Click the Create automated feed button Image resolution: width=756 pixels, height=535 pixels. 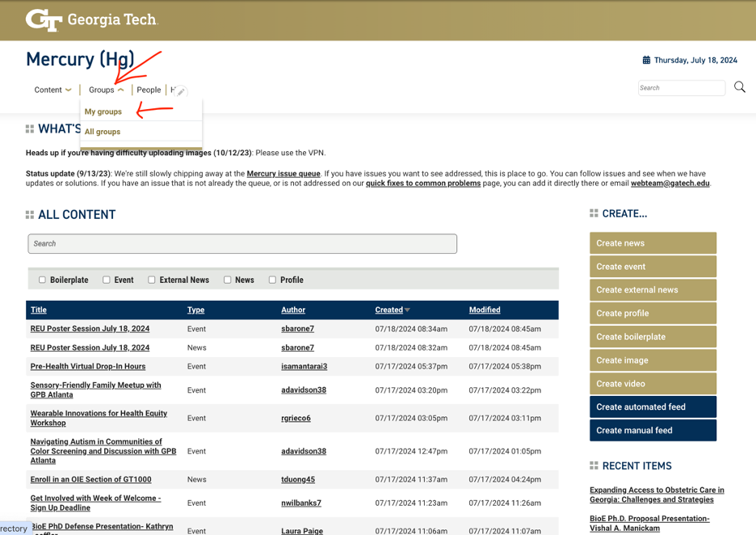point(653,407)
